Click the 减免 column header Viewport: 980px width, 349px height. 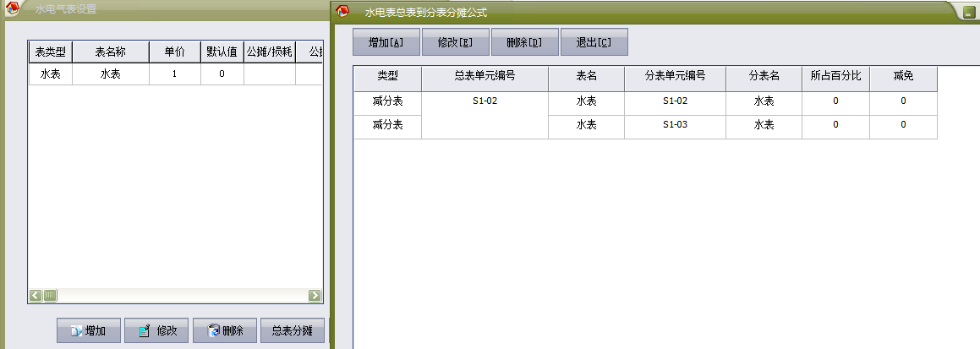(x=903, y=79)
